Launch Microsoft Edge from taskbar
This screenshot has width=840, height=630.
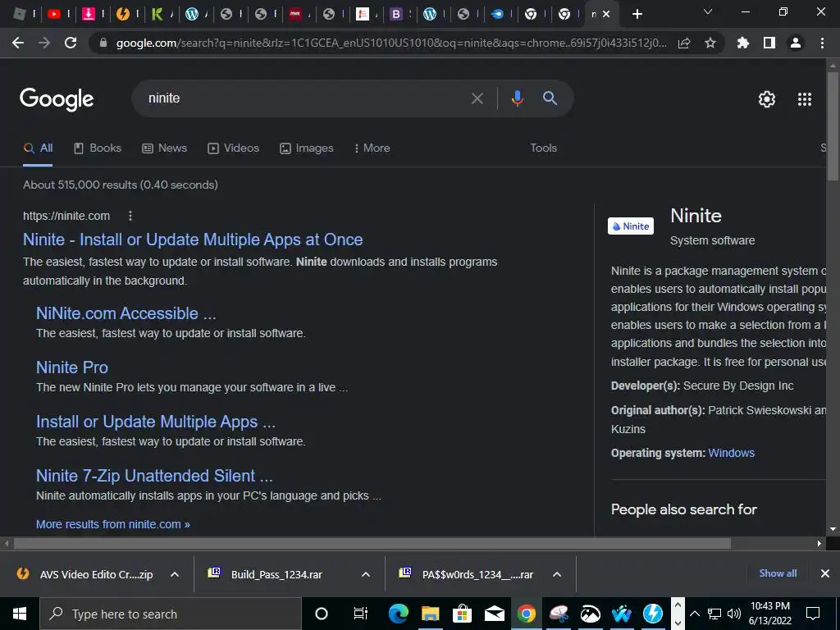point(398,614)
